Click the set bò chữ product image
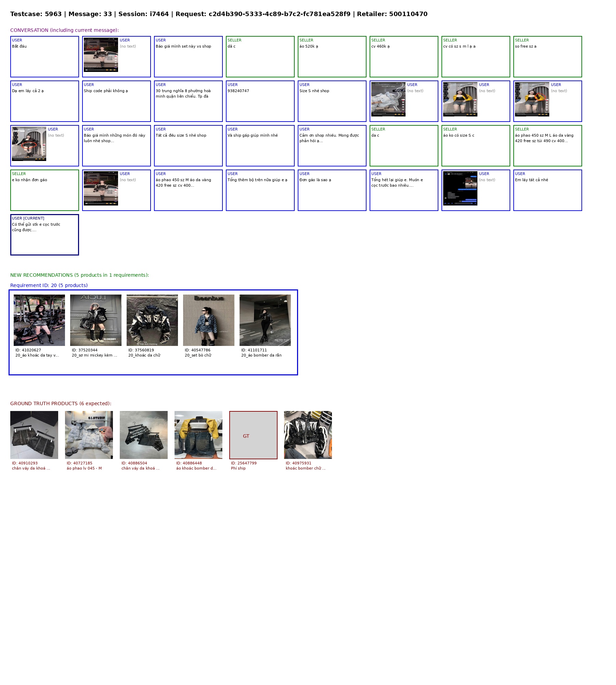The image size is (616, 685). [x=209, y=320]
